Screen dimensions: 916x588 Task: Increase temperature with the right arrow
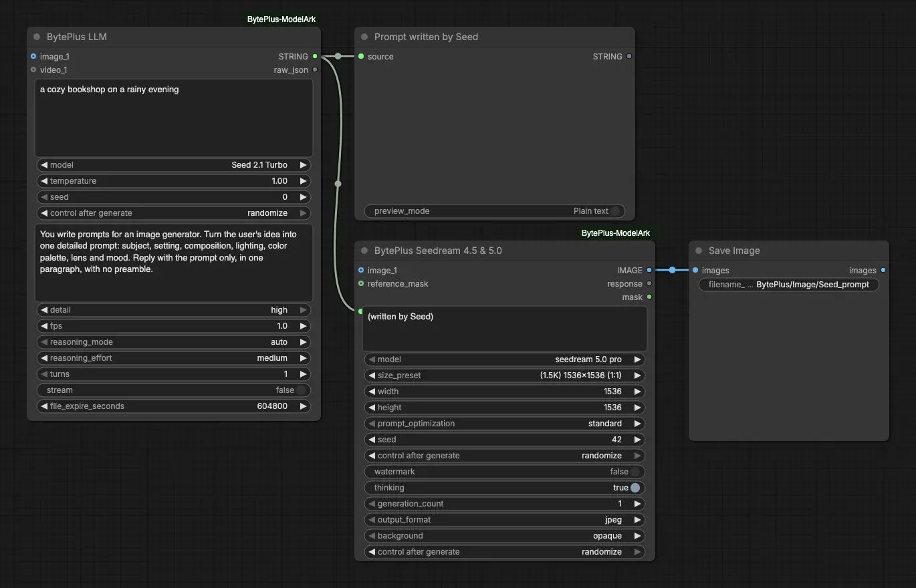[x=303, y=181]
